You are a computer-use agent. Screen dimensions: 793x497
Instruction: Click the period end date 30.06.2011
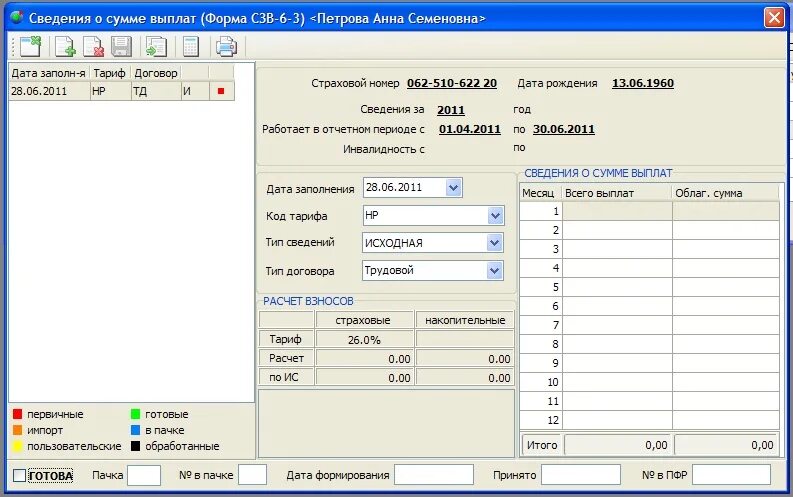563,129
